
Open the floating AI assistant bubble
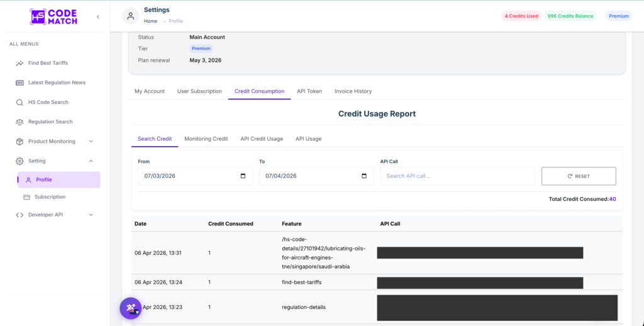tap(131, 308)
